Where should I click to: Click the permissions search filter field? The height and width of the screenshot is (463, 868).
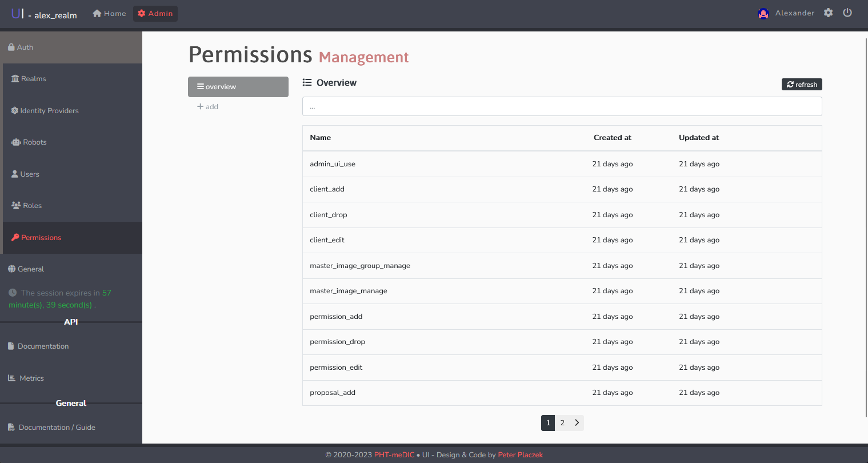[x=562, y=106]
